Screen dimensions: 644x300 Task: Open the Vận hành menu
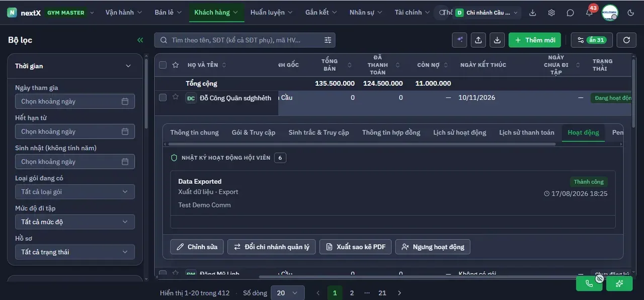pos(124,13)
